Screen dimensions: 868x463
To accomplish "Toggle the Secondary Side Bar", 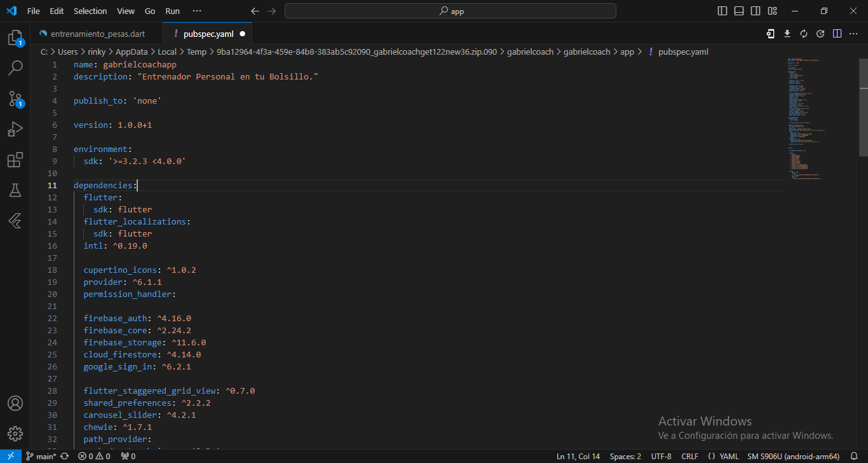I will pos(756,11).
